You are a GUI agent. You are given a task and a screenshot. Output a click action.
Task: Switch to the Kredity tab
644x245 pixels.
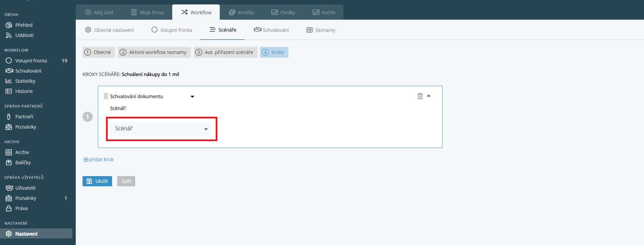tap(241, 13)
